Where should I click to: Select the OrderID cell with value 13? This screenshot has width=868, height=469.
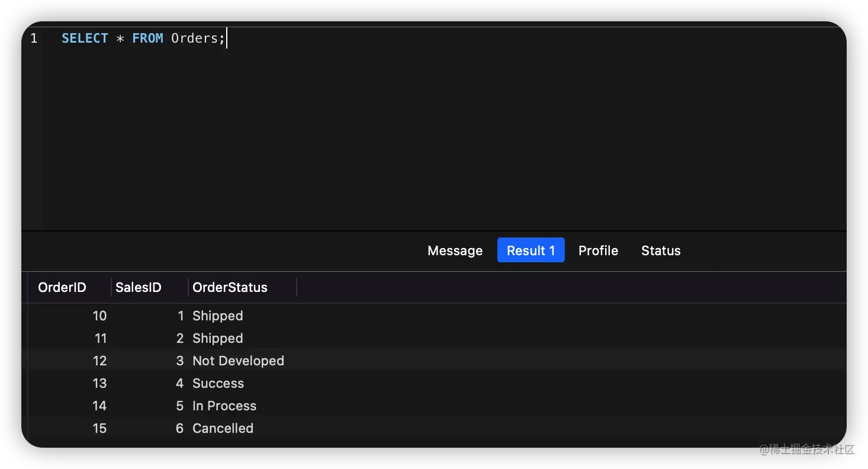click(70, 383)
